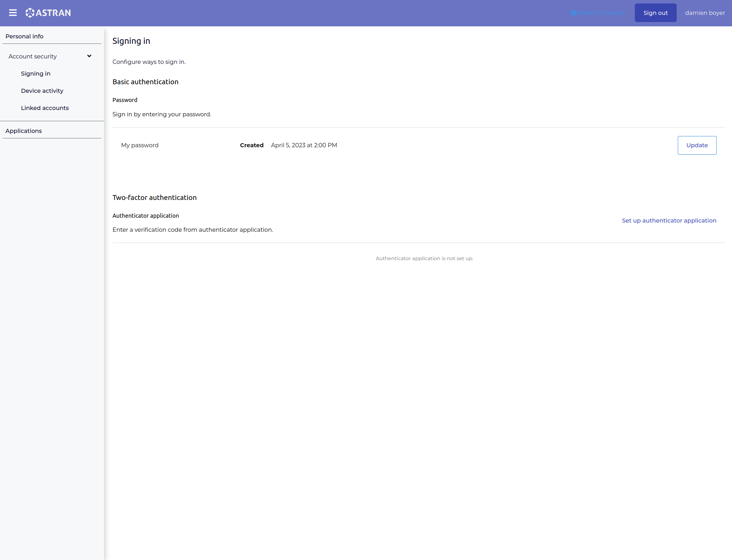This screenshot has height=560, width=732.
Task: Click Signing in sidebar tab
Action: tap(35, 74)
